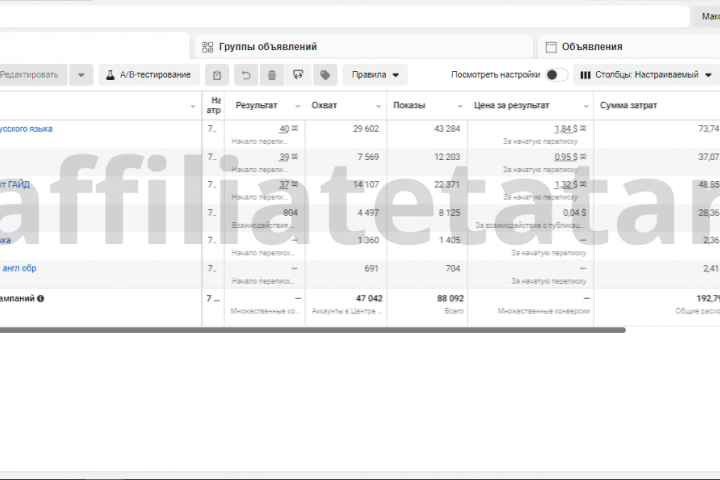The width and height of the screenshot is (720, 480).
Task: Undo the last action with the arrow icon
Action: [246, 75]
